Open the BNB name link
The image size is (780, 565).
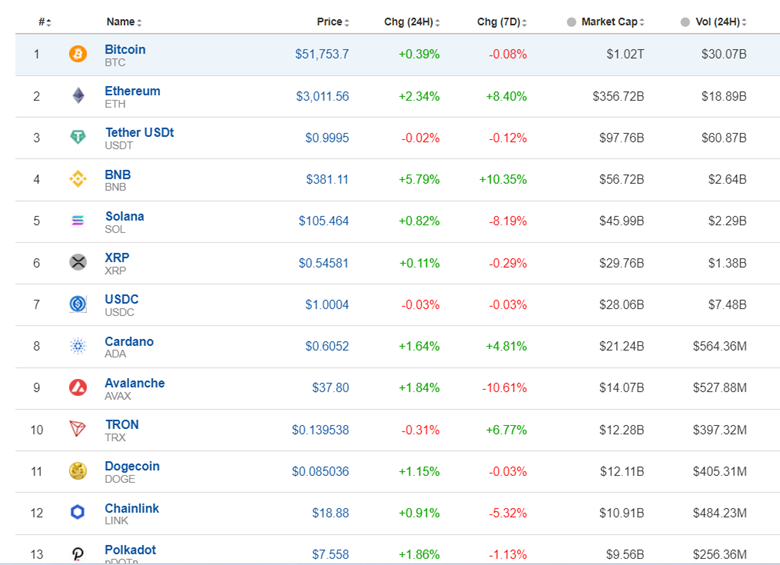(117, 175)
